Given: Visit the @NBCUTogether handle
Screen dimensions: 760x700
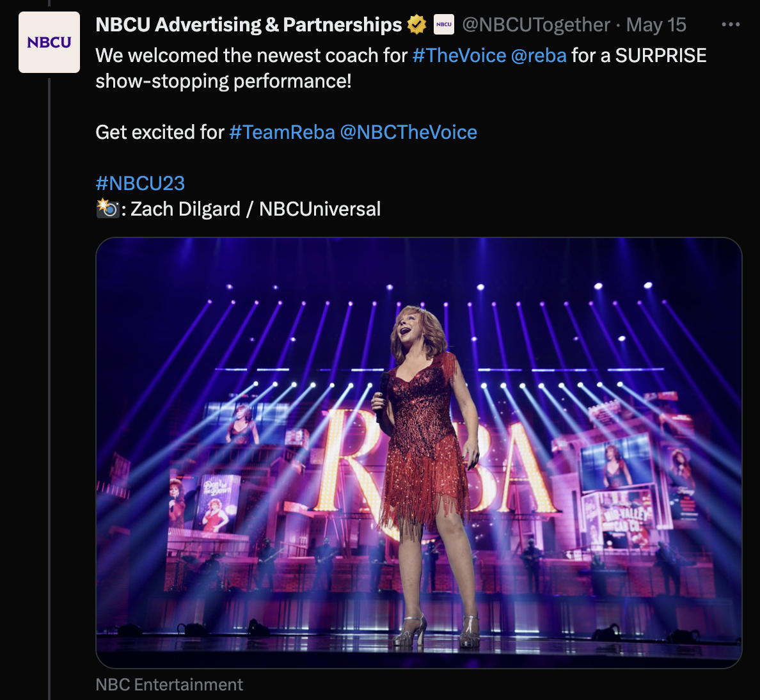Looking at the screenshot, I should click(535, 25).
